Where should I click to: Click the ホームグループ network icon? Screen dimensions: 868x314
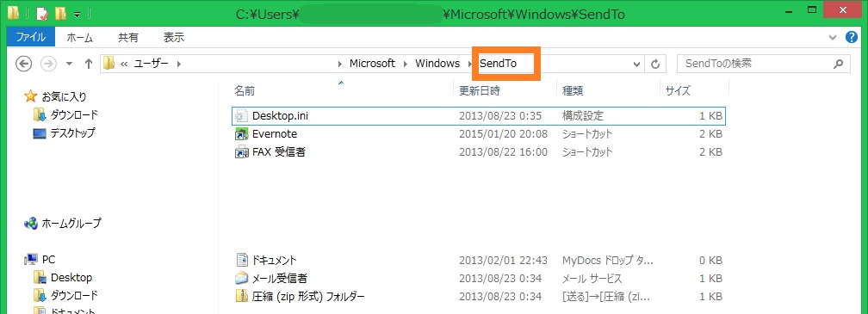coord(30,224)
